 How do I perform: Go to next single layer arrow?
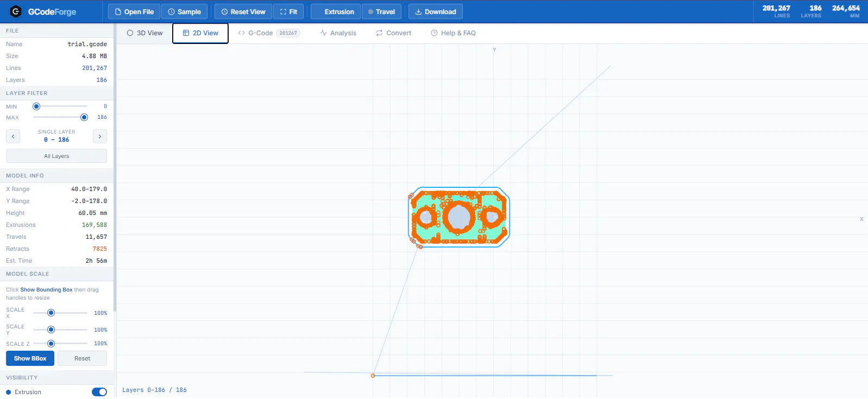tap(100, 136)
